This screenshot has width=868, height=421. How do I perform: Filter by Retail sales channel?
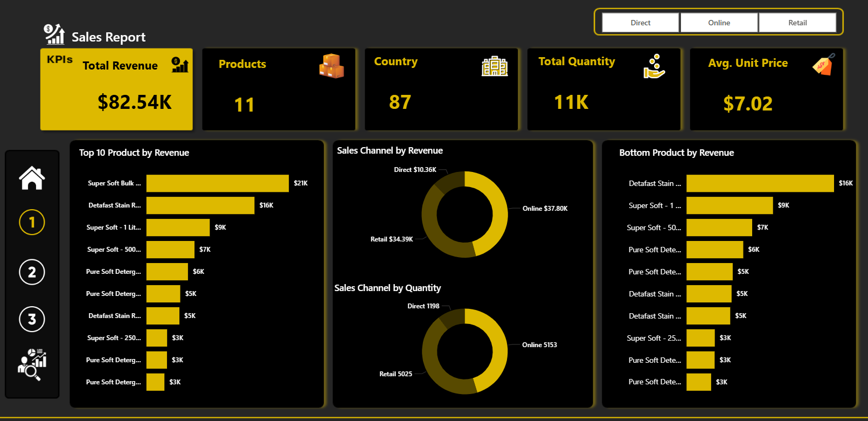tap(797, 23)
